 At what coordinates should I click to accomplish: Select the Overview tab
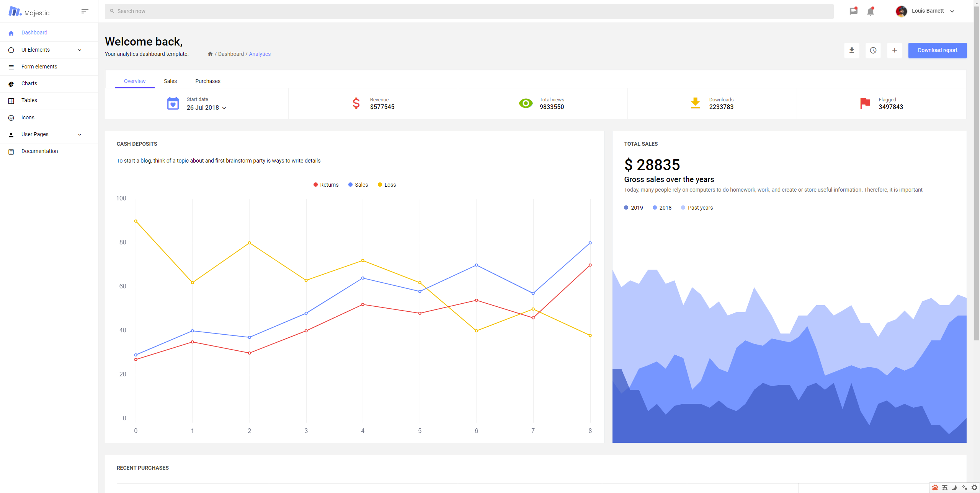click(135, 80)
